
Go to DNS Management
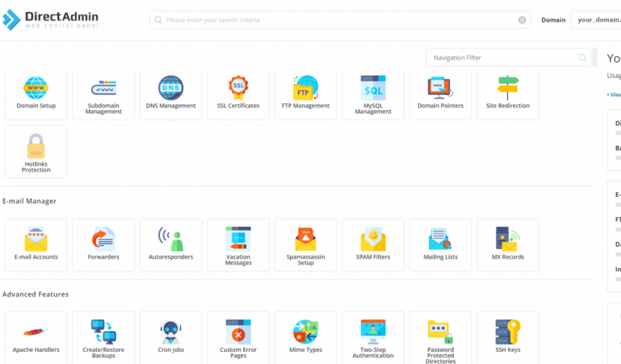tap(171, 93)
